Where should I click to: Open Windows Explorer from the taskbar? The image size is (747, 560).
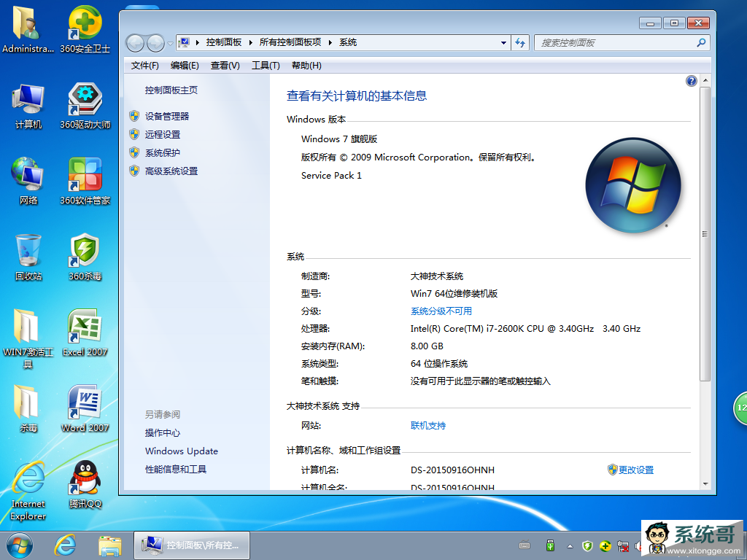[x=110, y=545]
